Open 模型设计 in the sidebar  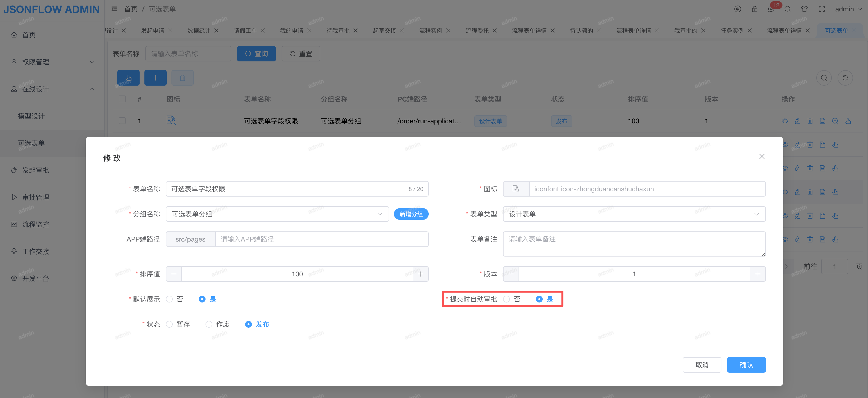coord(31,116)
